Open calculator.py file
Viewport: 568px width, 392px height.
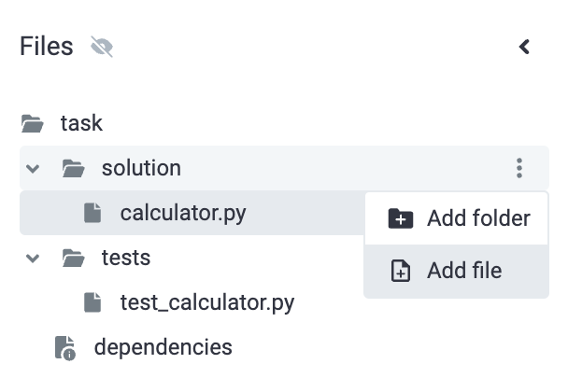click(x=183, y=213)
